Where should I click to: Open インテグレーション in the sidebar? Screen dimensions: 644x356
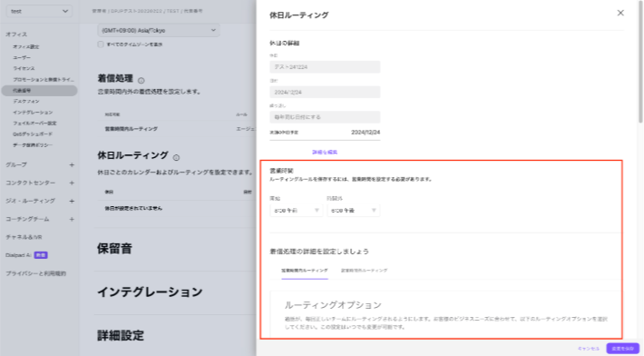click(x=33, y=113)
